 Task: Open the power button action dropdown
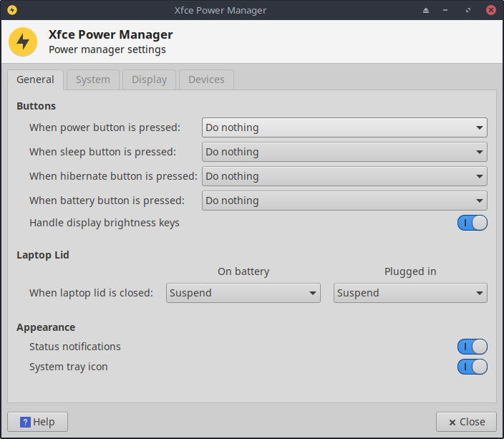[344, 127]
